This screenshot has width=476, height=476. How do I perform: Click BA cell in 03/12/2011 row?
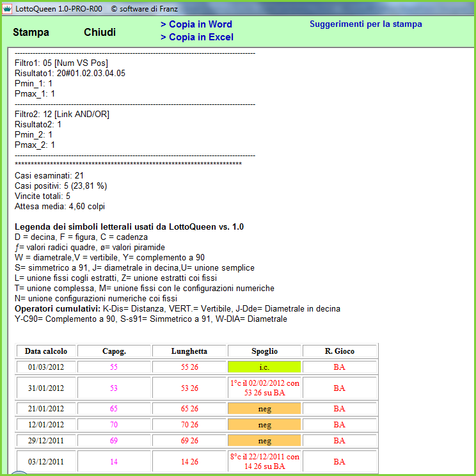tap(339, 461)
